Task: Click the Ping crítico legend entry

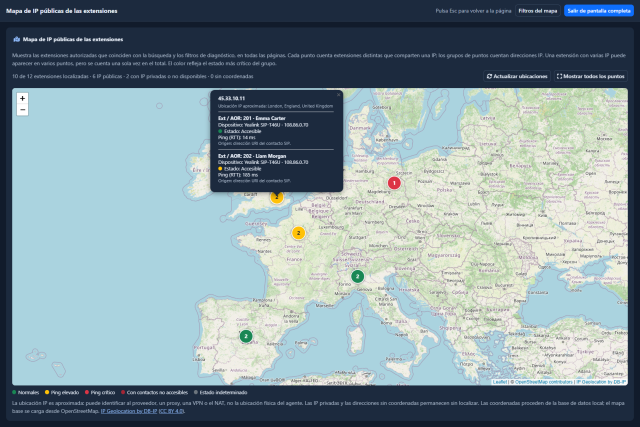Action: (x=100, y=392)
